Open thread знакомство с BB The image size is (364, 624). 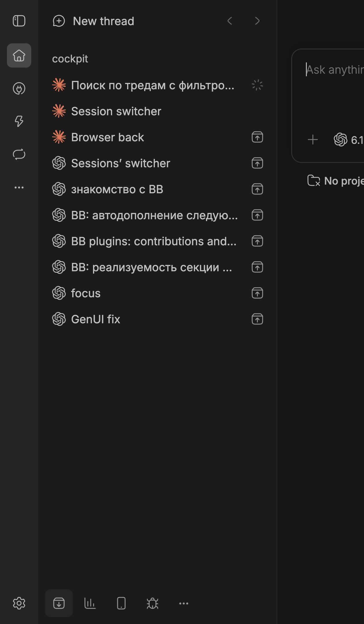pos(157,189)
